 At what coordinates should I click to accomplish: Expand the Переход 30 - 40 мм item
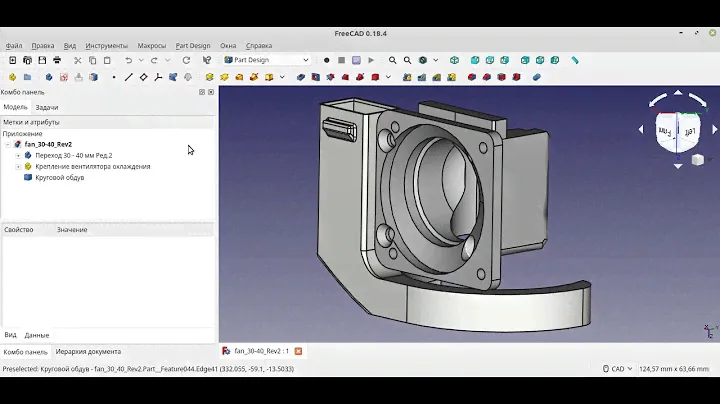click(18, 155)
